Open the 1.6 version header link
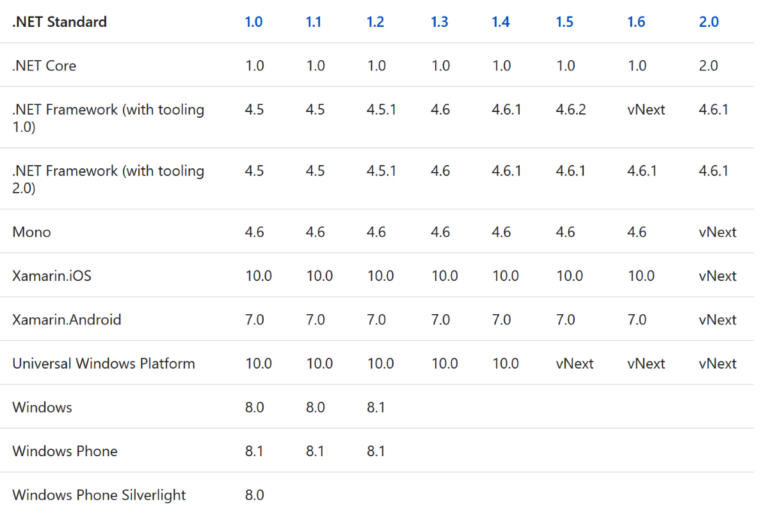This screenshot has width=768, height=517. (636, 22)
